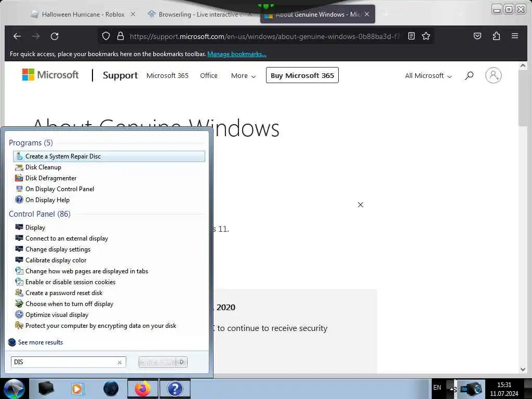Click the Microsoft logo

click(x=50, y=75)
